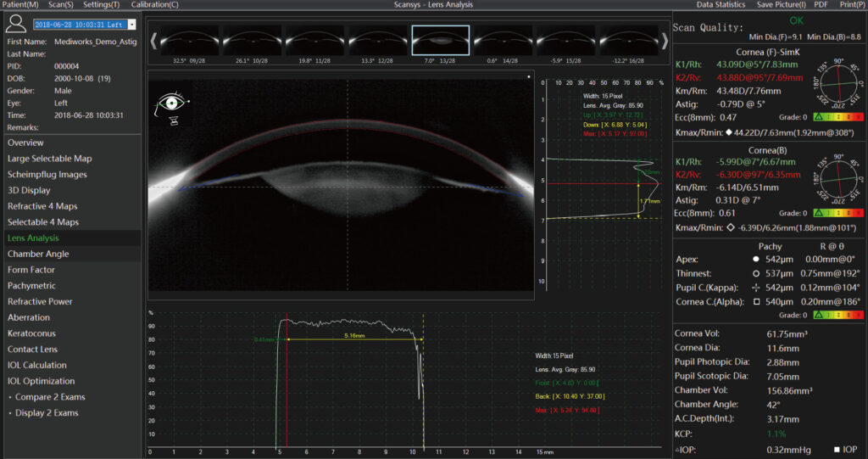868x459 pixels.
Task: Click the eye scan-angle indicator icon
Action: pyautogui.click(x=171, y=107)
